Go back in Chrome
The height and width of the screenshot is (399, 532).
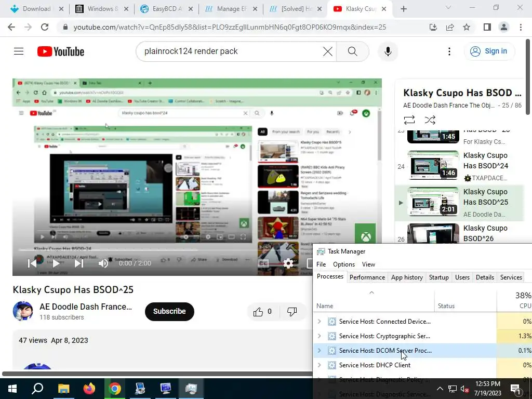[x=11, y=27]
